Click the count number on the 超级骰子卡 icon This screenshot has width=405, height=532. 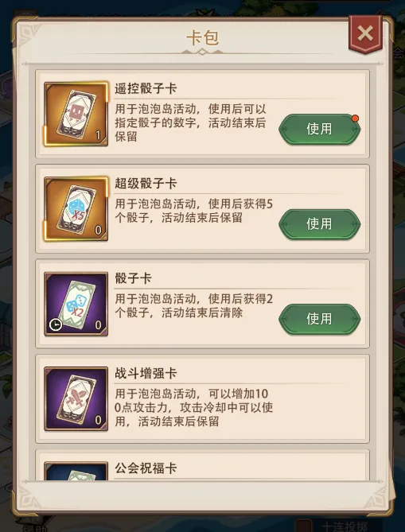(98, 231)
